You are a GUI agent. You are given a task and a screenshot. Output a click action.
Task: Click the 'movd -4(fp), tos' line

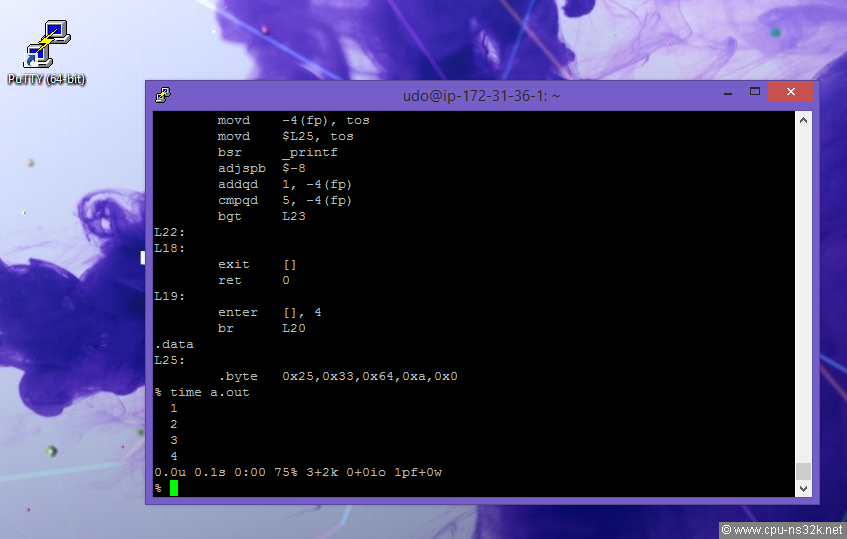point(293,120)
